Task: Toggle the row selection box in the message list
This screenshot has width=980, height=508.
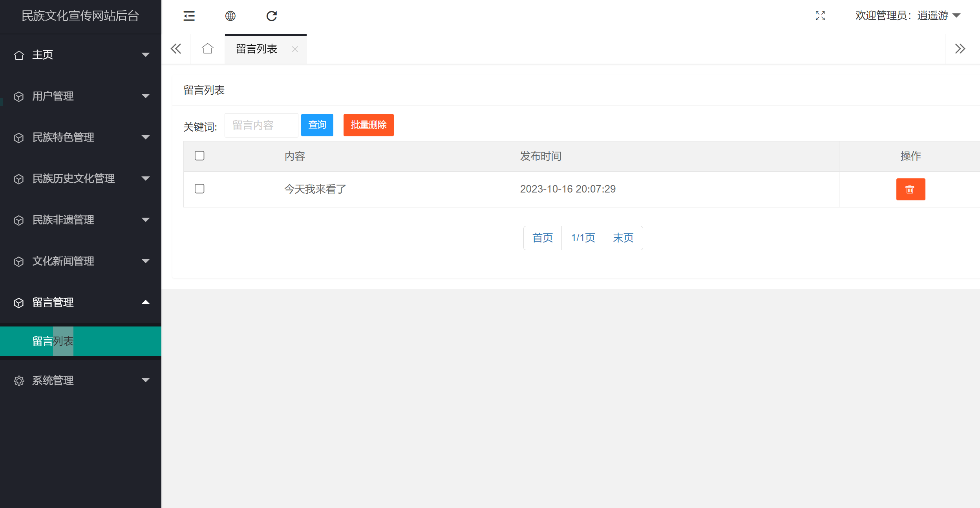Action: coord(199,189)
